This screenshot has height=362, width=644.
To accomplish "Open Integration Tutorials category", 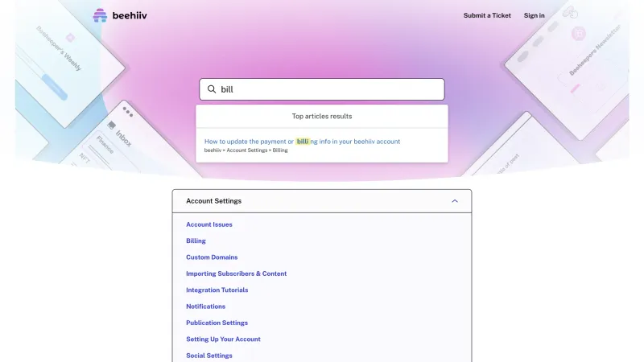I will pyautogui.click(x=217, y=290).
